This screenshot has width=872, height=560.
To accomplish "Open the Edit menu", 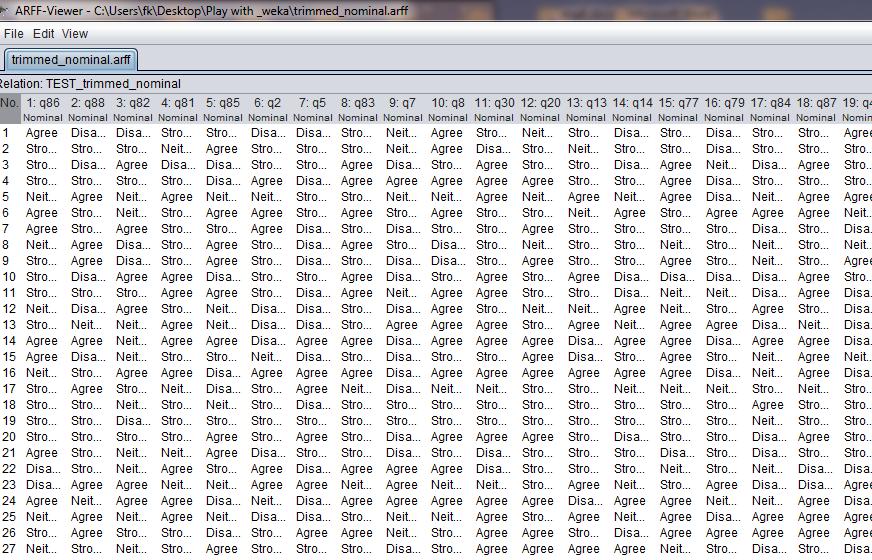I will click(43, 34).
